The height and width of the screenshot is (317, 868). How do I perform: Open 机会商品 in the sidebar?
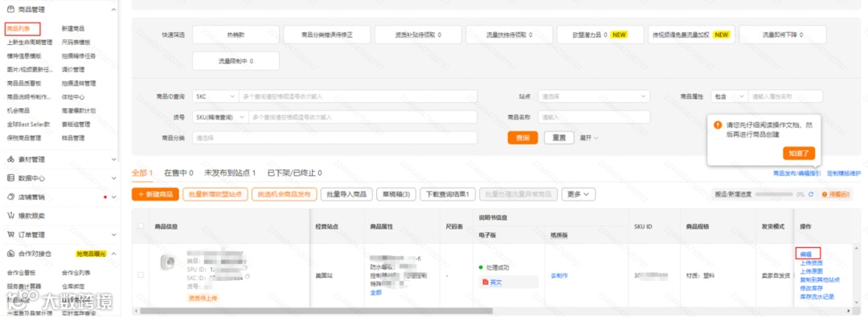(x=18, y=111)
